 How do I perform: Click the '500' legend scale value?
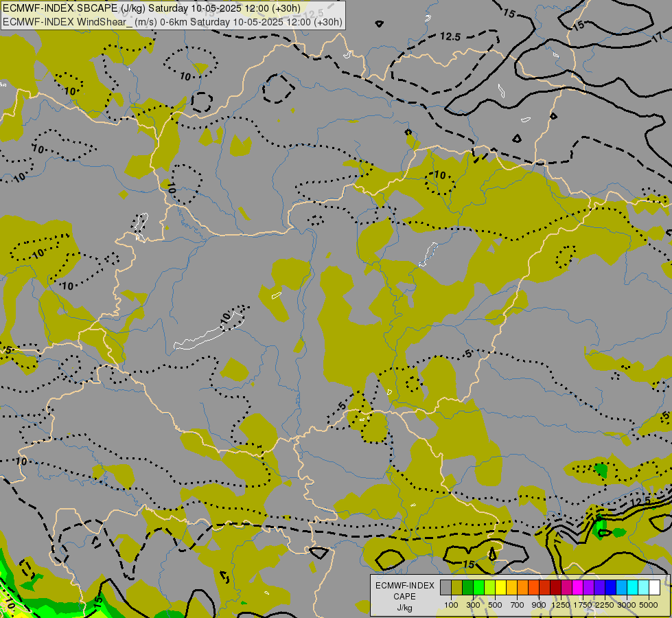coord(495,605)
